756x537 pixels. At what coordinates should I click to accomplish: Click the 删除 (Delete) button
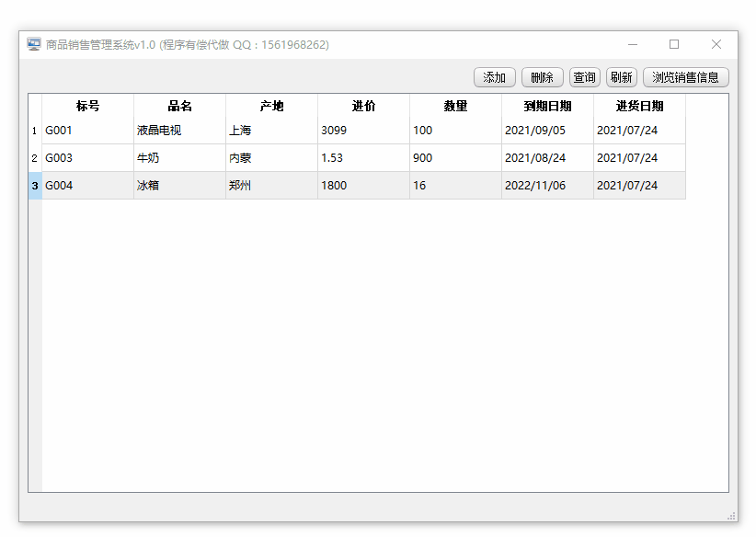coord(542,77)
